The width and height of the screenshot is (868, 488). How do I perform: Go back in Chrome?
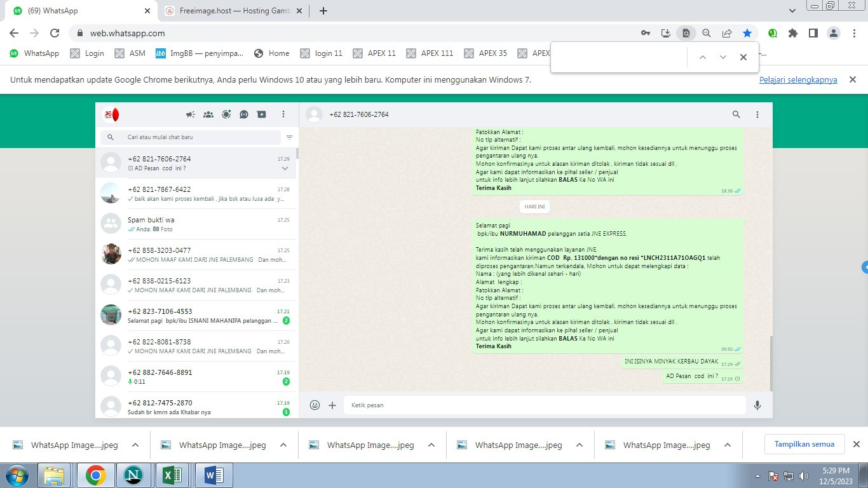click(x=14, y=33)
